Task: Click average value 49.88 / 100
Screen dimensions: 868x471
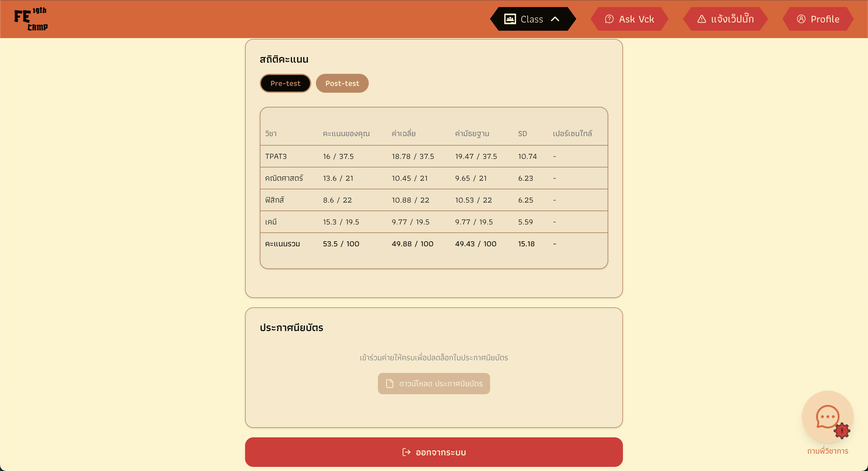Action: [412, 244]
